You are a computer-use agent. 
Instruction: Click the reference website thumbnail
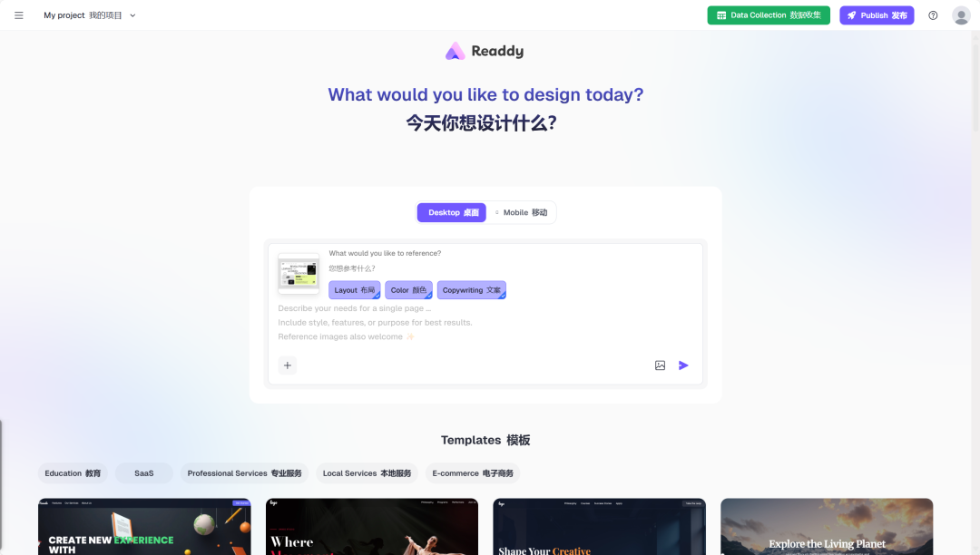[x=299, y=274]
